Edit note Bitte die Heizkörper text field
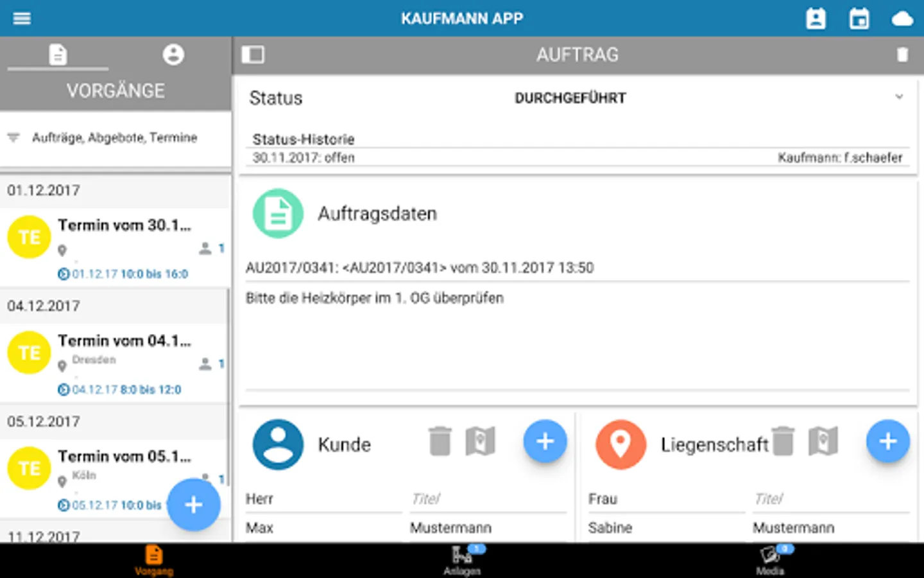The width and height of the screenshot is (924, 578). 577,340
